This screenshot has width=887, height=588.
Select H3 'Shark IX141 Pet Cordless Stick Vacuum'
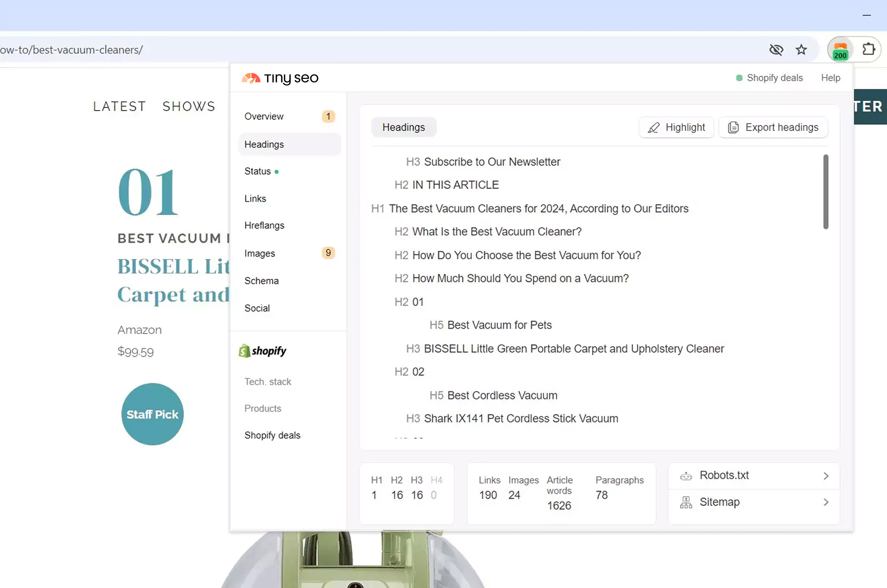521,419
